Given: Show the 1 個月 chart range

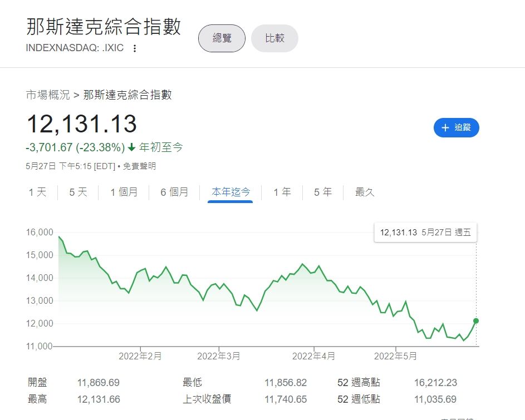Looking at the screenshot, I should click(x=124, y=192).
